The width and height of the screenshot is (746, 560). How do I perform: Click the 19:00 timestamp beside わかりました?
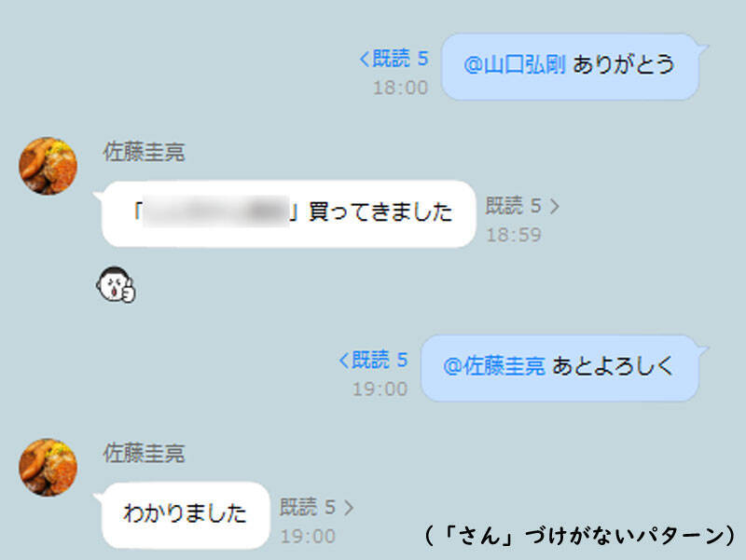(x=308, y=536)
